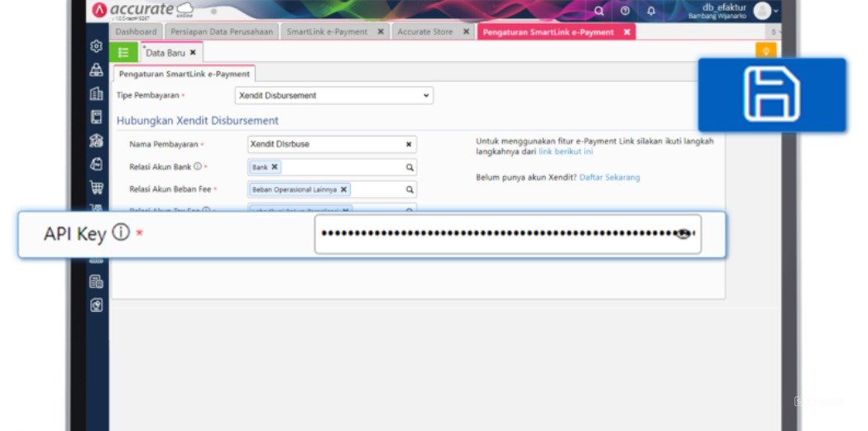868x431 pixels.
Task: Switch to the Dashboard tab
Action: pos(137,31)
